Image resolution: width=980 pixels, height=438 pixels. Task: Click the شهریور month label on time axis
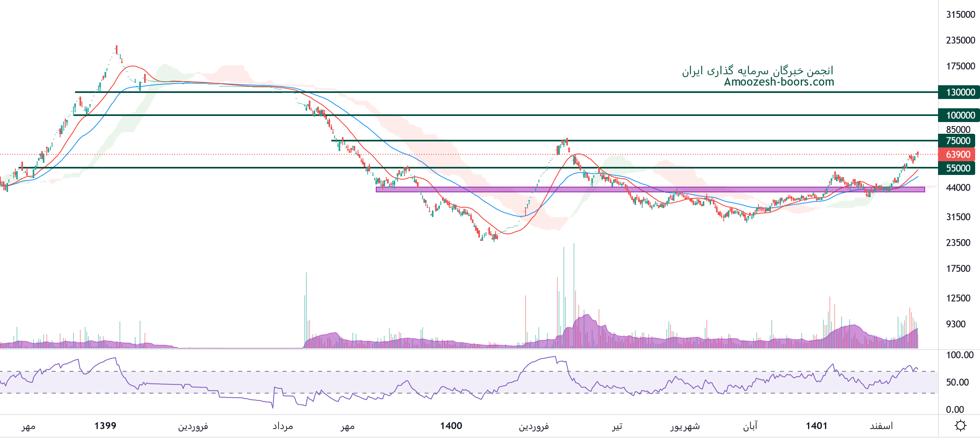click(685, 426)
